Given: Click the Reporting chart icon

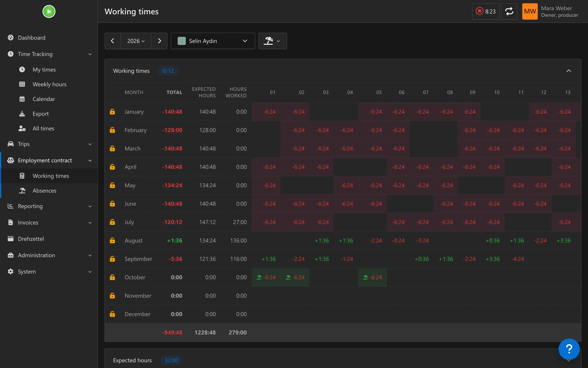Looking at the screenshot, I should click(10, 206).
